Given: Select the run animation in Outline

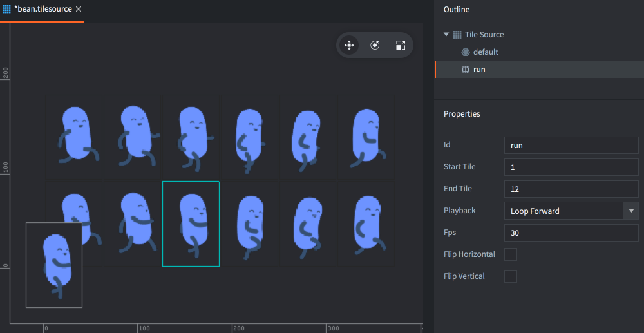Looking at the screenshot, I should pyautogui.click(x=479, y=70).
